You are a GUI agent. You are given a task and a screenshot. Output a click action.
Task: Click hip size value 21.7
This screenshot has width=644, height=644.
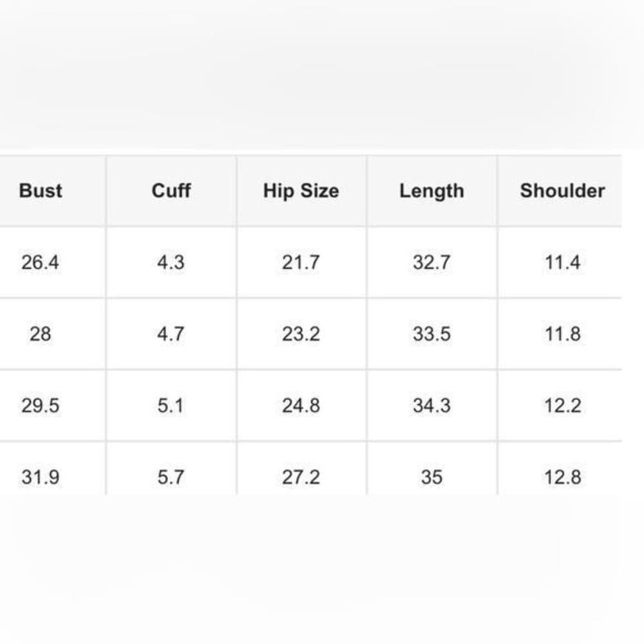[301, 263]
